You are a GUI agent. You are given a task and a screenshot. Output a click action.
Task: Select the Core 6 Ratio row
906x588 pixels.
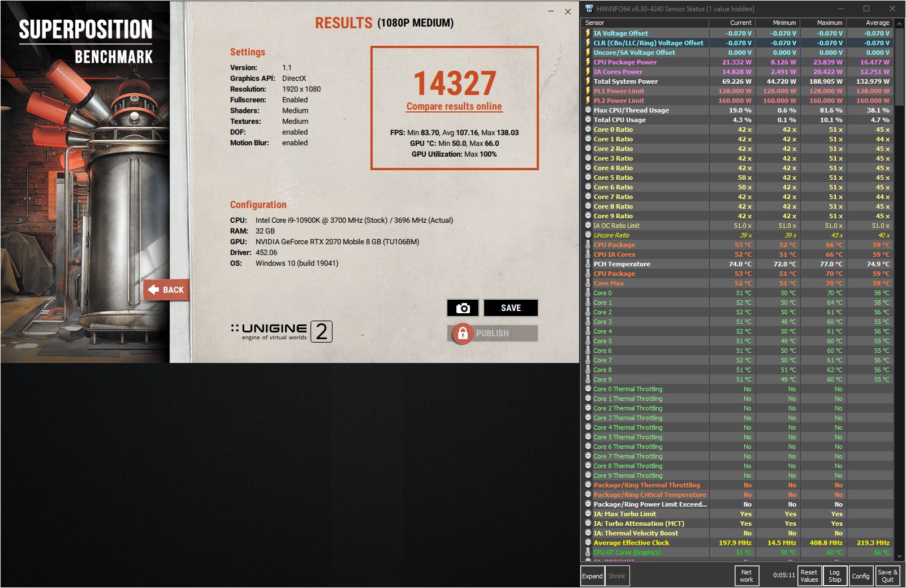(x=737, y=187)
